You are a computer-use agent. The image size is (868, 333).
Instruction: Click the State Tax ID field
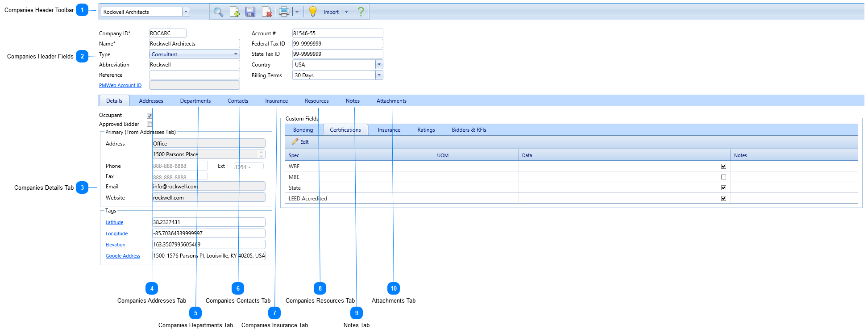(x=337, y=54)
